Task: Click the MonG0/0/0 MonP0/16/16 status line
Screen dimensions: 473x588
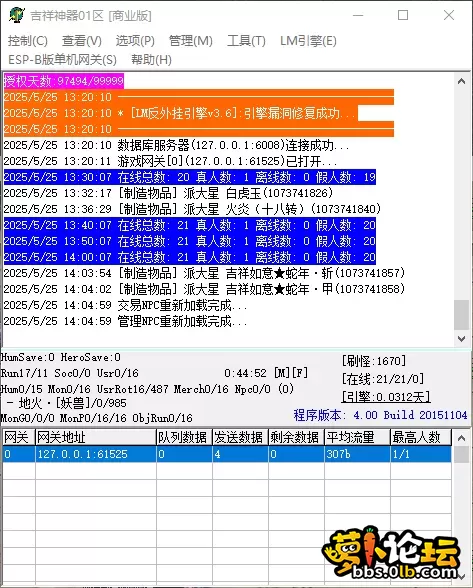Action: point(97,418)
